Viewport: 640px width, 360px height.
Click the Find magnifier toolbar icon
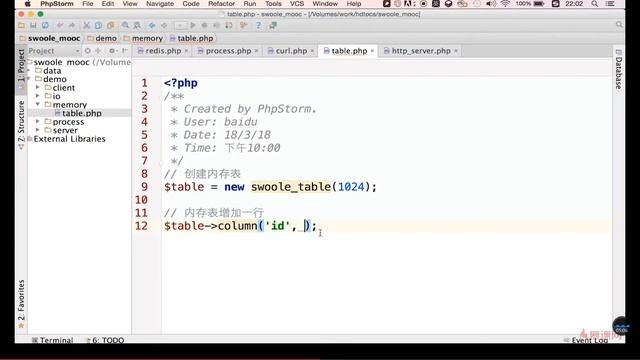[x=125, y=25]
